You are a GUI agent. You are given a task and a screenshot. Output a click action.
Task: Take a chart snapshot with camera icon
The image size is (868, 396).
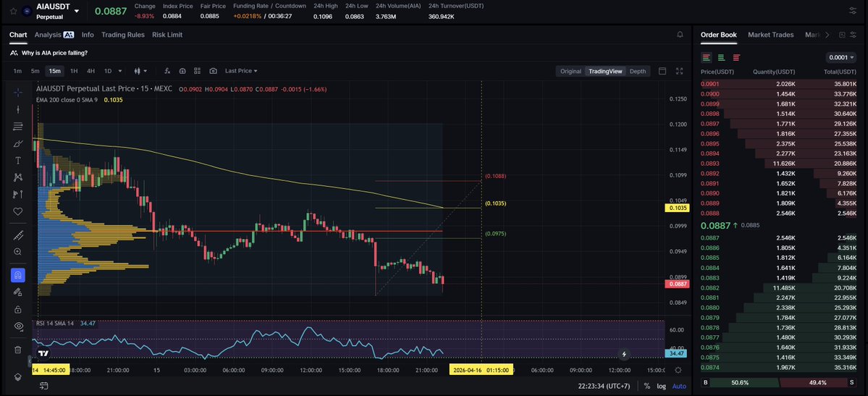coord(213,71)
